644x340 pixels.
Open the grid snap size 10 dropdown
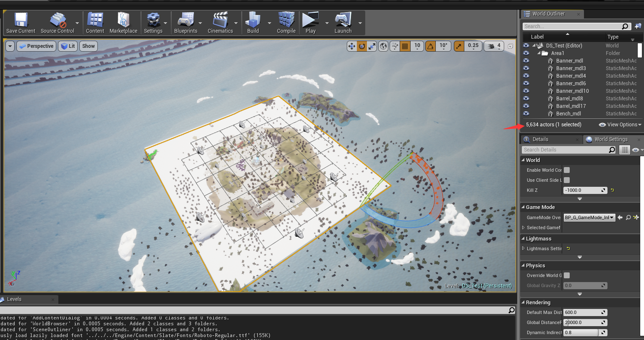(417, 46)
